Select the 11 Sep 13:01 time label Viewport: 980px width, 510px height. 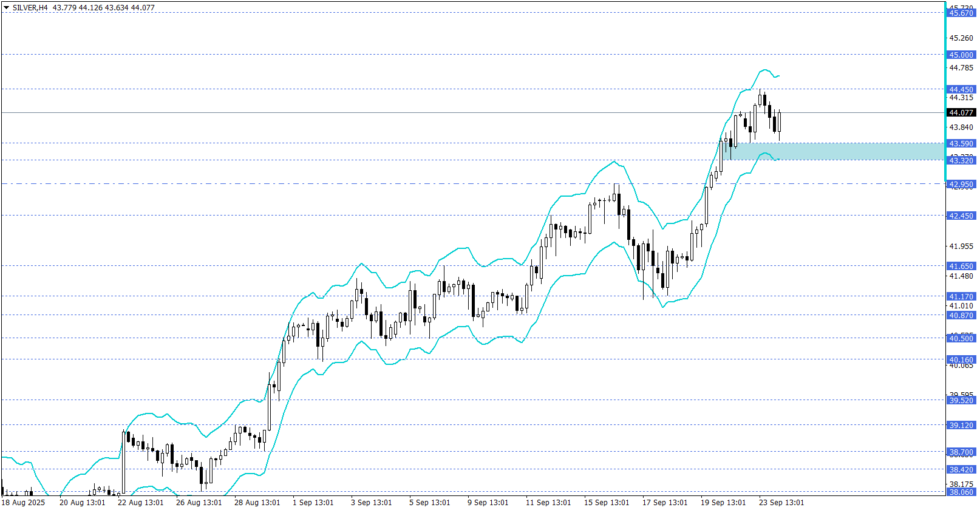[x=548, y=502]
